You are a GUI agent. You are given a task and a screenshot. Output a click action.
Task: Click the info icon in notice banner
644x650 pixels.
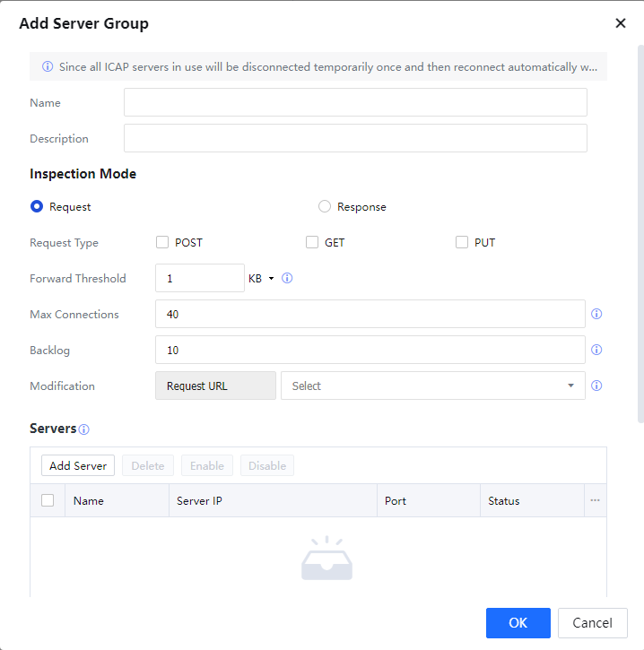coord(48,67)
